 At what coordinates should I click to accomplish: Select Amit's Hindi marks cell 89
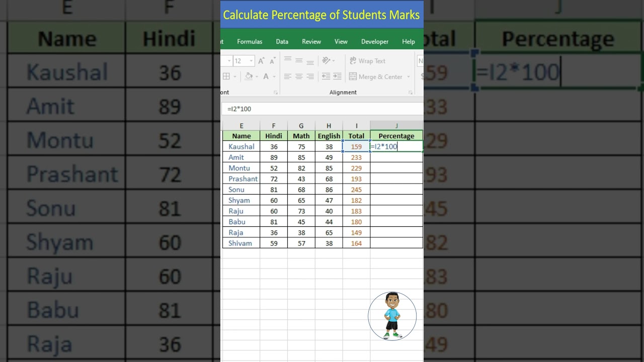click(x=274, y=157)
